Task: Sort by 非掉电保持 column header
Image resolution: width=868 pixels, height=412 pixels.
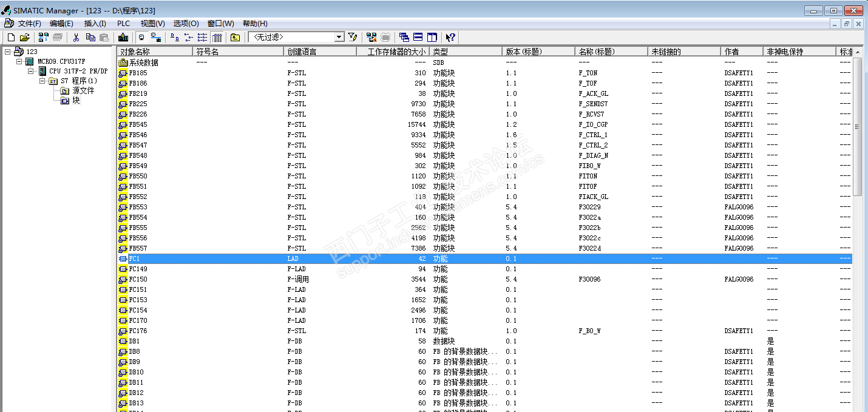Action: click(x=800, y=52)
